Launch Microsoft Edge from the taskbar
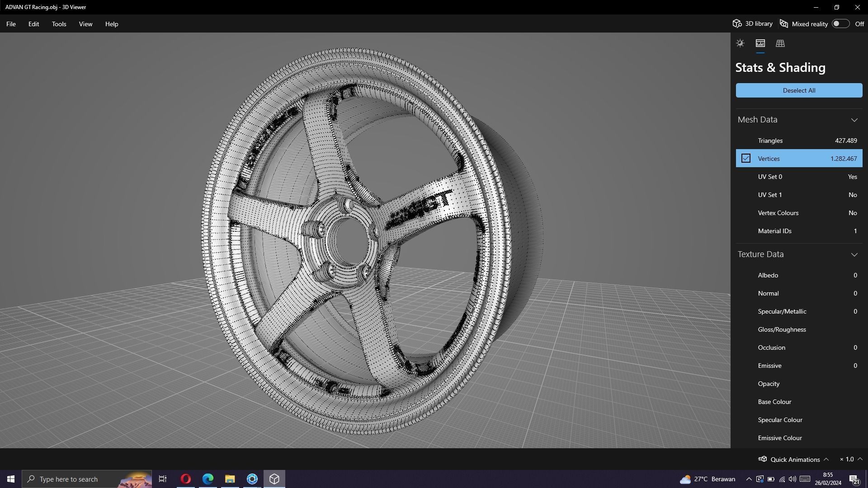 point(208,479)
